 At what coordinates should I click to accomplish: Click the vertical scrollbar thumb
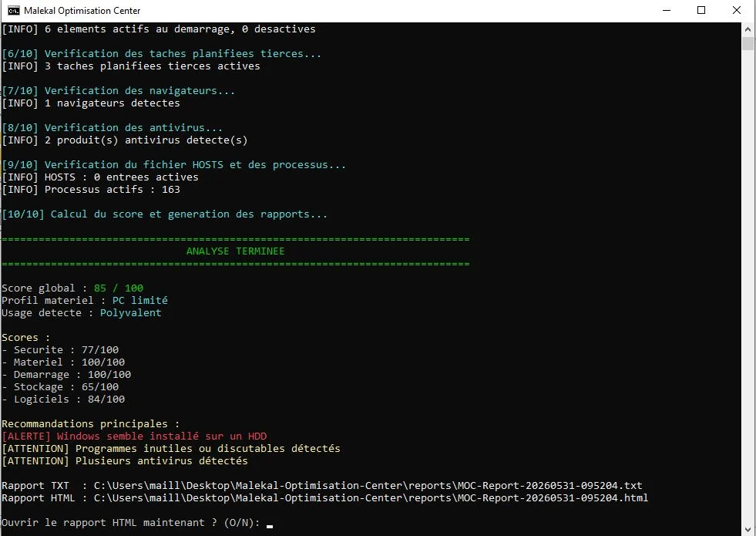(748, 43)
